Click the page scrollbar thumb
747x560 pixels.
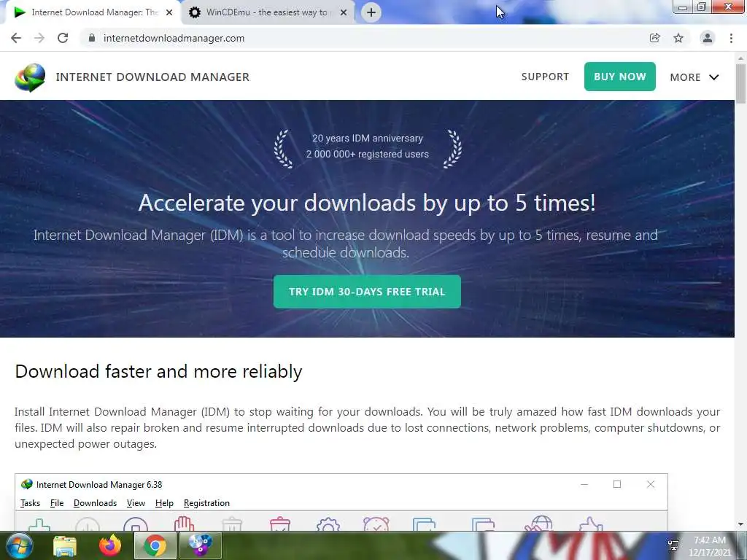(x=740, y=84)
